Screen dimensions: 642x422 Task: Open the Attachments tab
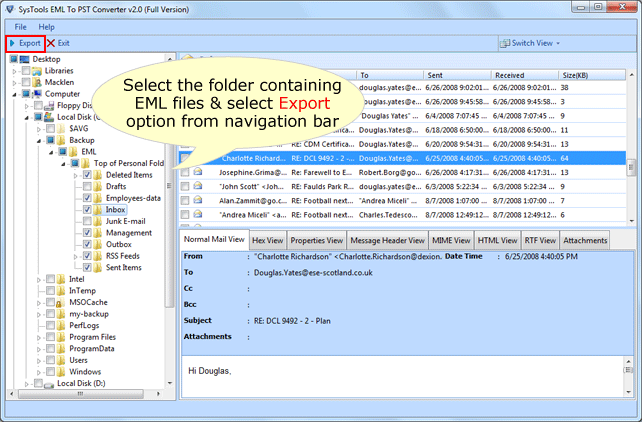tap(585, 241)
